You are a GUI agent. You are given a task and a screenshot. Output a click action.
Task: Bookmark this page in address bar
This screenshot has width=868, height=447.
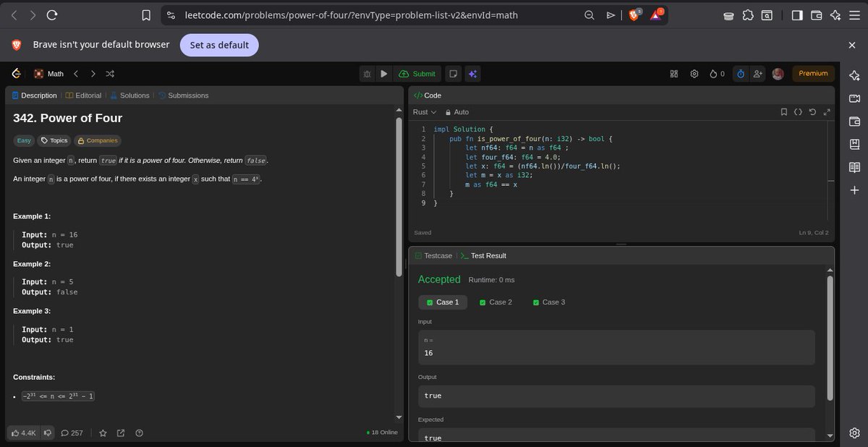[146, 14]
